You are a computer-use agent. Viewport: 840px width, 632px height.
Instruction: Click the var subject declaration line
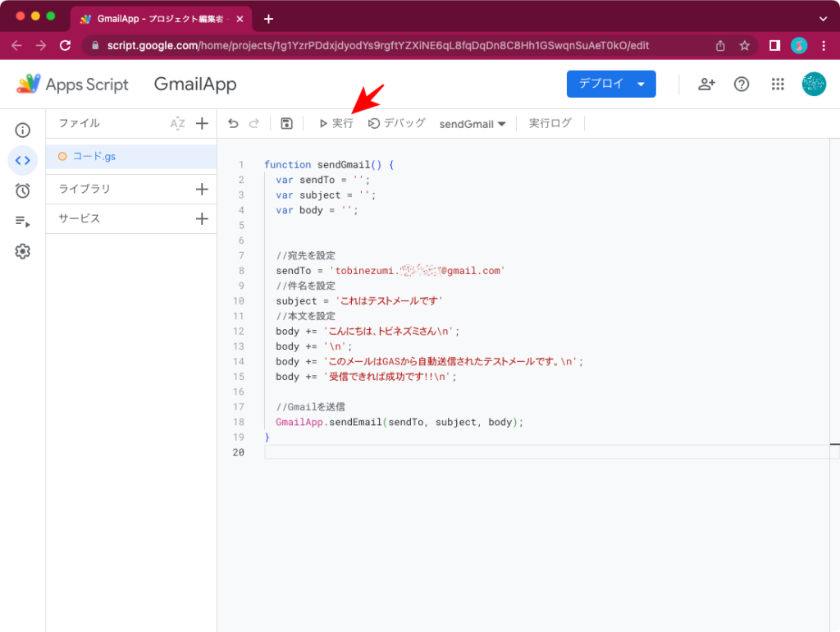click(x=326, y=195)
